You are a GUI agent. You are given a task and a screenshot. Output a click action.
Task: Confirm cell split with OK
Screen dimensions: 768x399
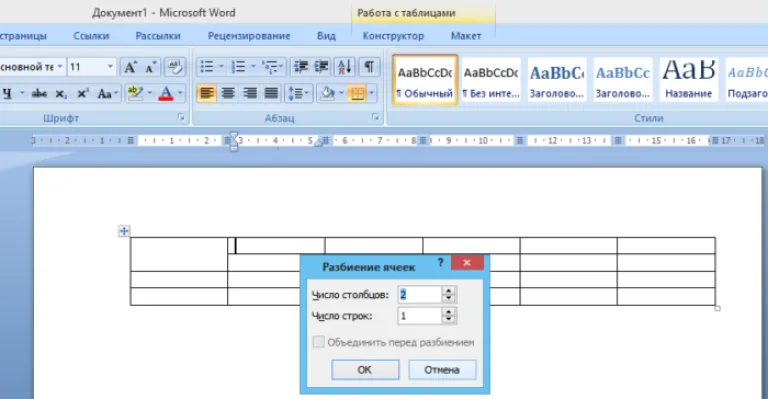[365, 370]
